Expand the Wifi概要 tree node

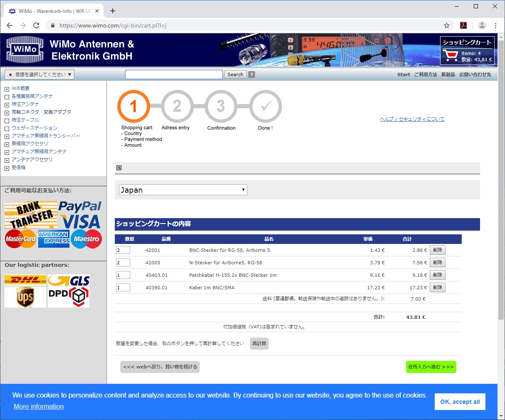(7, 89)
